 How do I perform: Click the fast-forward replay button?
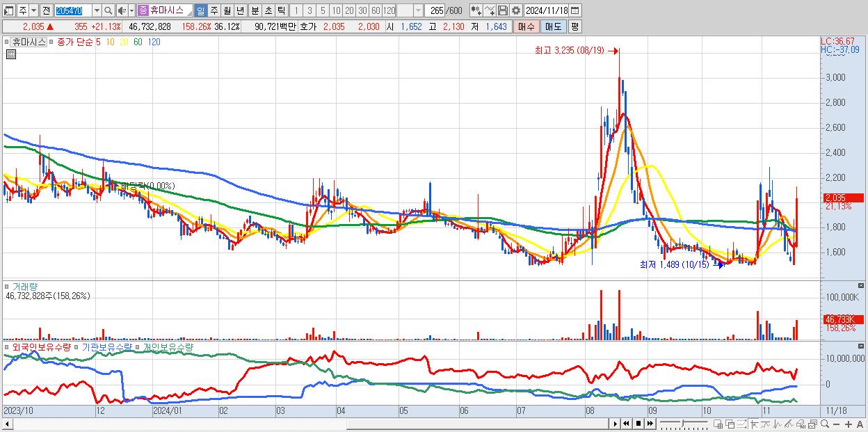[x=650, y=424]
